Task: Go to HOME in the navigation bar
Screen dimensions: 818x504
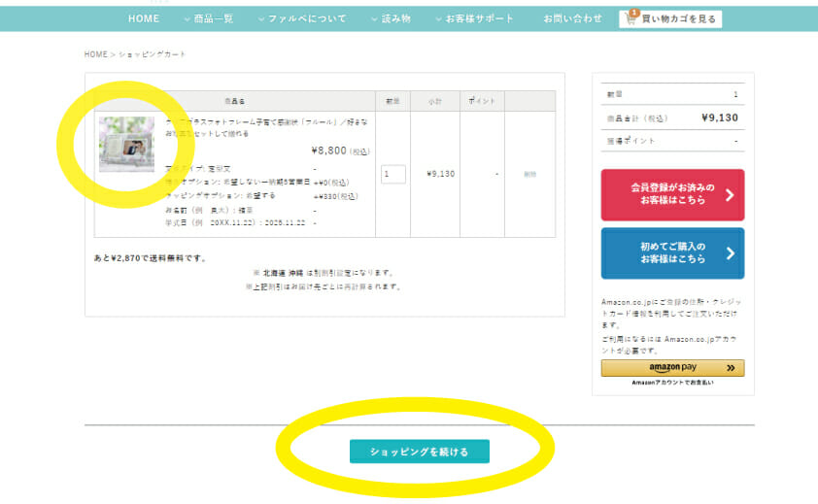Action: pos(144,18)
